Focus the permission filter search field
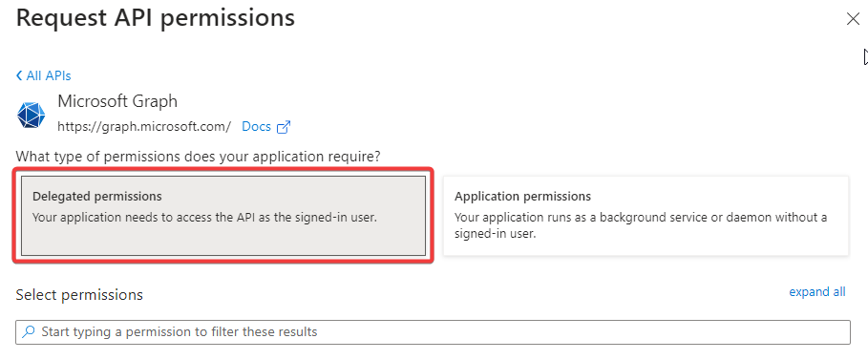Screen dimensions: 868x360 433,332
